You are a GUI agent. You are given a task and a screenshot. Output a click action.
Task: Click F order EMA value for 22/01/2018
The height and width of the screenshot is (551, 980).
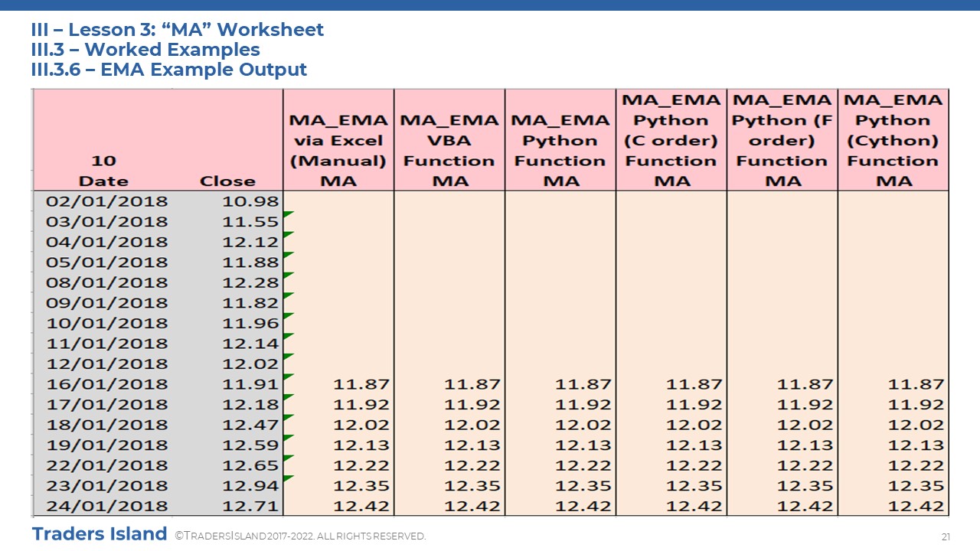click(x=805, y=465)
